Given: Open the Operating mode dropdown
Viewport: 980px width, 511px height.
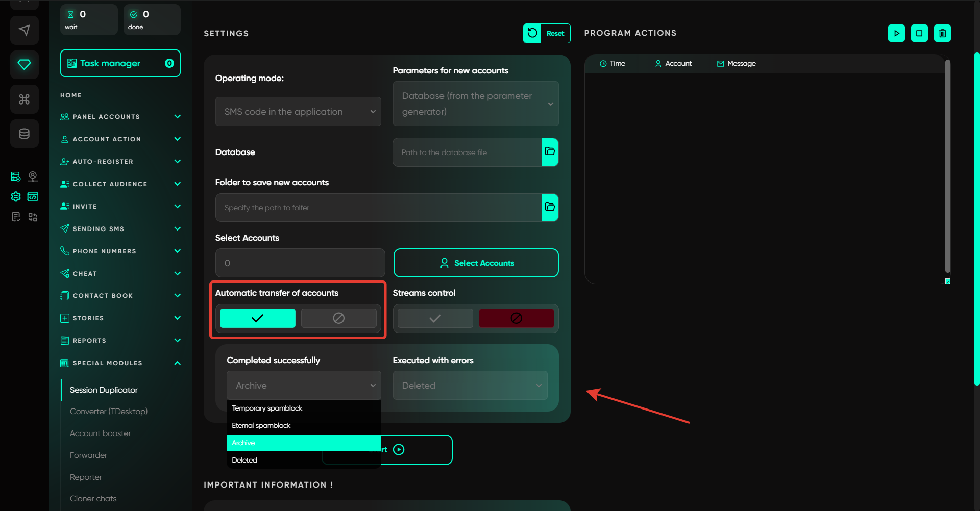Looking at the screenshot, I should (x=298, y=112).
